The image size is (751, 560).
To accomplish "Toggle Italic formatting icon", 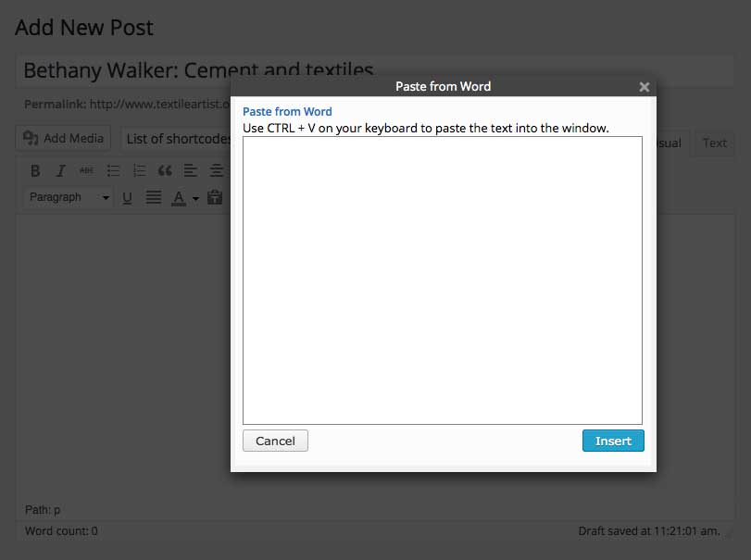I will click(x=61, y=171).
